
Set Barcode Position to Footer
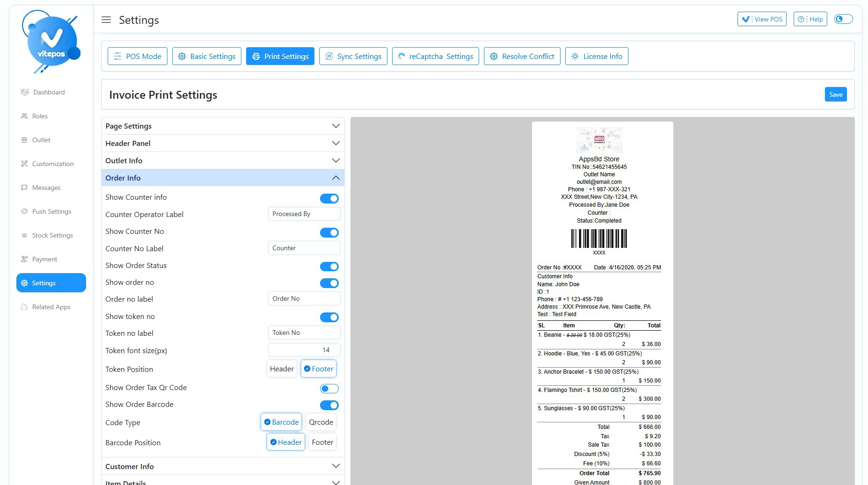click(323, 442)
